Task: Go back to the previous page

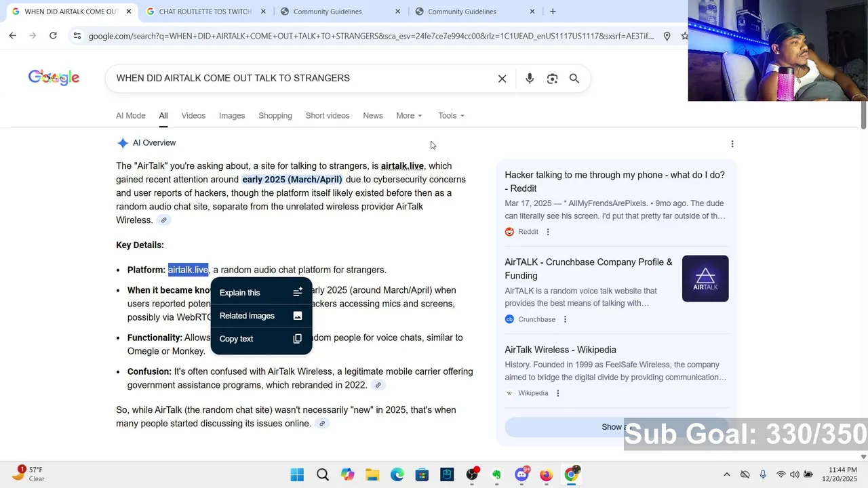Action: pos(12,35)
